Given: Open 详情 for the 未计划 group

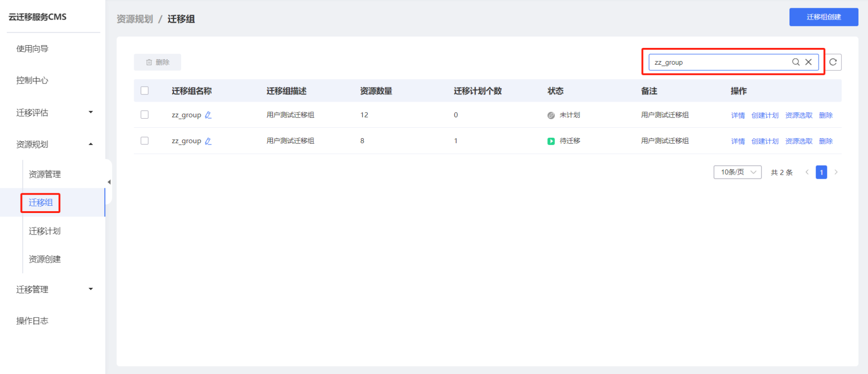Looking at the screenshot, I should click(738, 115).
